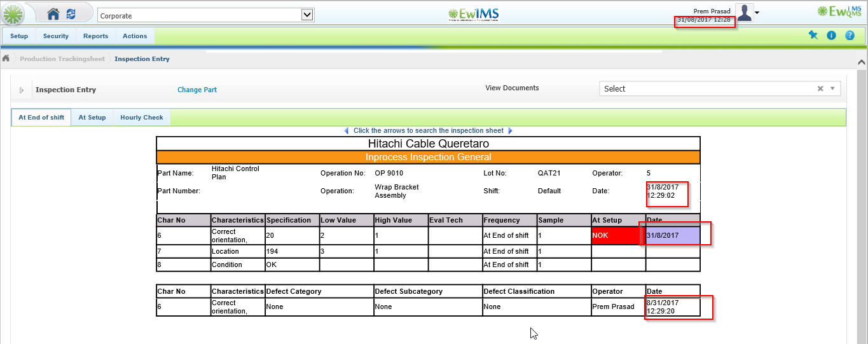Go to Production Trackingsheet breadcrumb
Image resolution: width=868 pixels, height=344 pixels.
[62, 59]
